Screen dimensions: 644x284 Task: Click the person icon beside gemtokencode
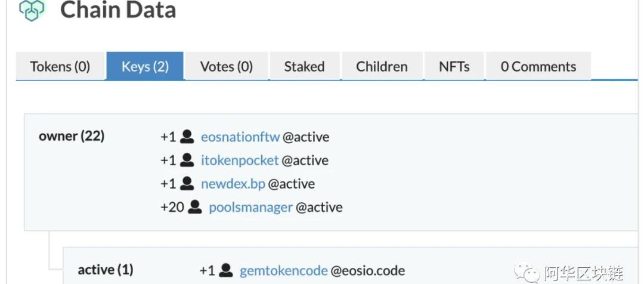(226, 270)
